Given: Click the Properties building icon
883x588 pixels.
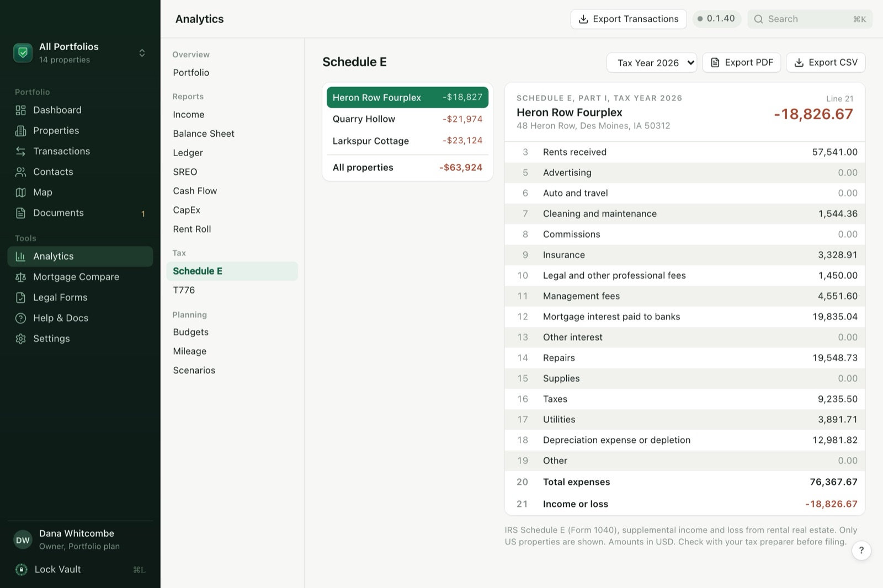Looking at the screenshot, I should (x=20, y=131).
